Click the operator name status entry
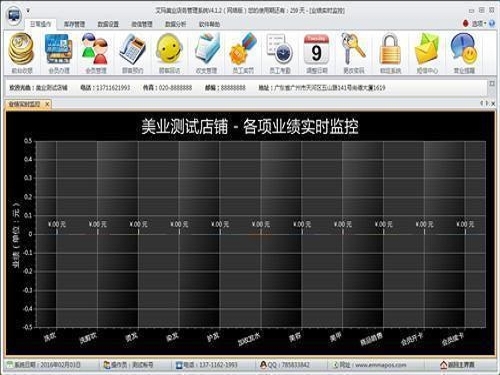The image size is (500, 375). click(x=128, y=365)
